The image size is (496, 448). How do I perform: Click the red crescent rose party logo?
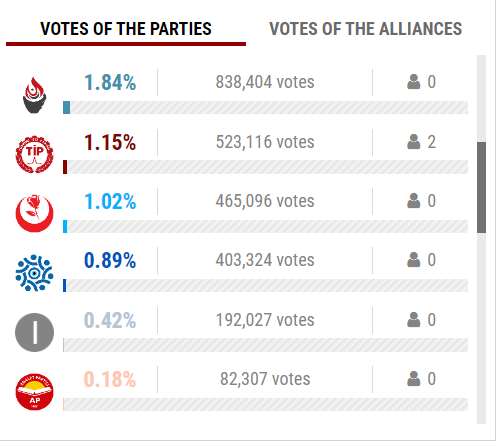coord(34,213)
